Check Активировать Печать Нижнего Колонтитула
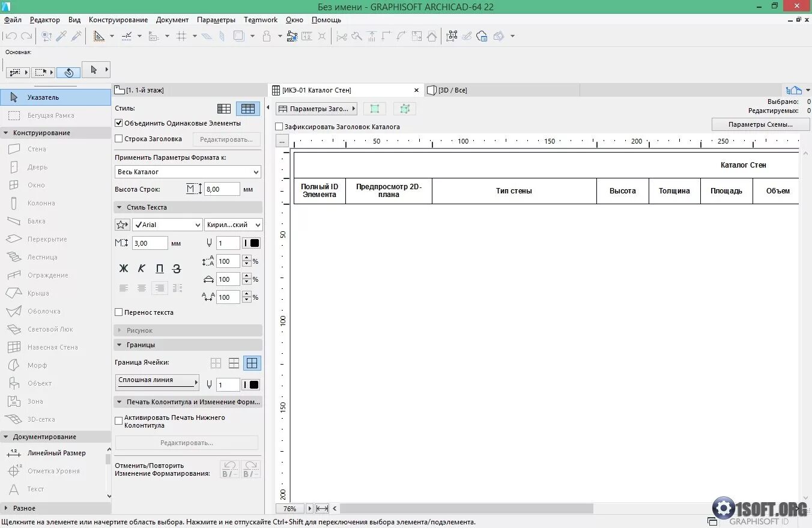The image size is (812, 528). pyautogui.click(x=119, y=420)
